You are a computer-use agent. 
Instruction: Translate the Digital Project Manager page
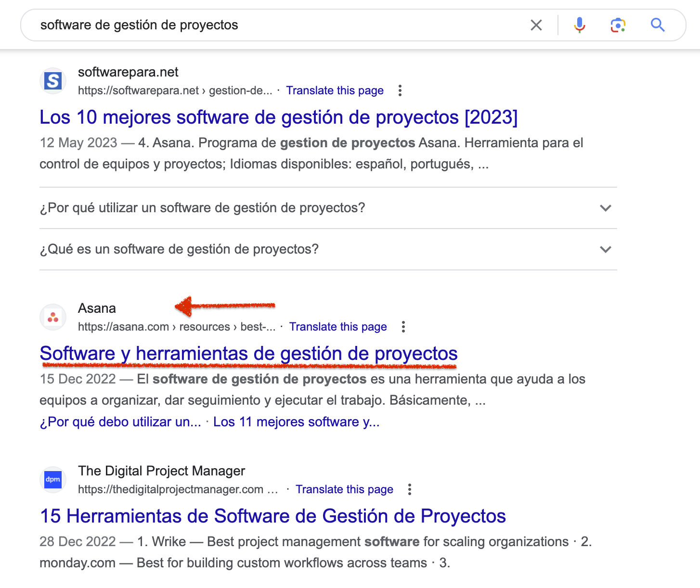point(345,489)
